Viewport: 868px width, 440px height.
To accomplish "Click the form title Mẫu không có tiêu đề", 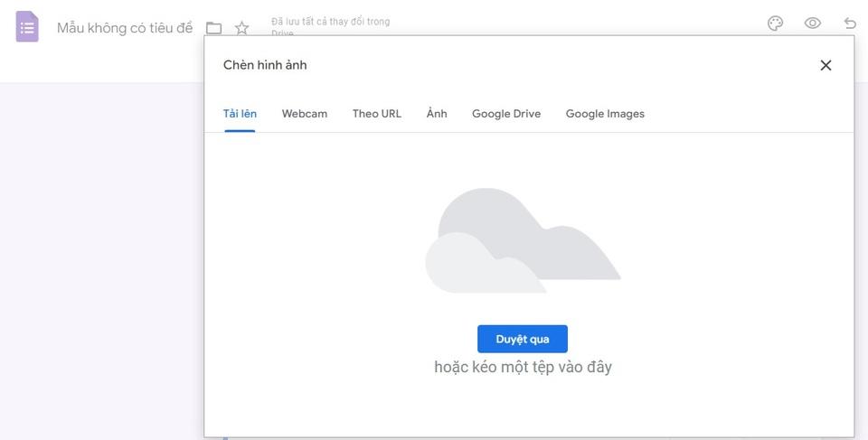I will [x=125, y=28].
